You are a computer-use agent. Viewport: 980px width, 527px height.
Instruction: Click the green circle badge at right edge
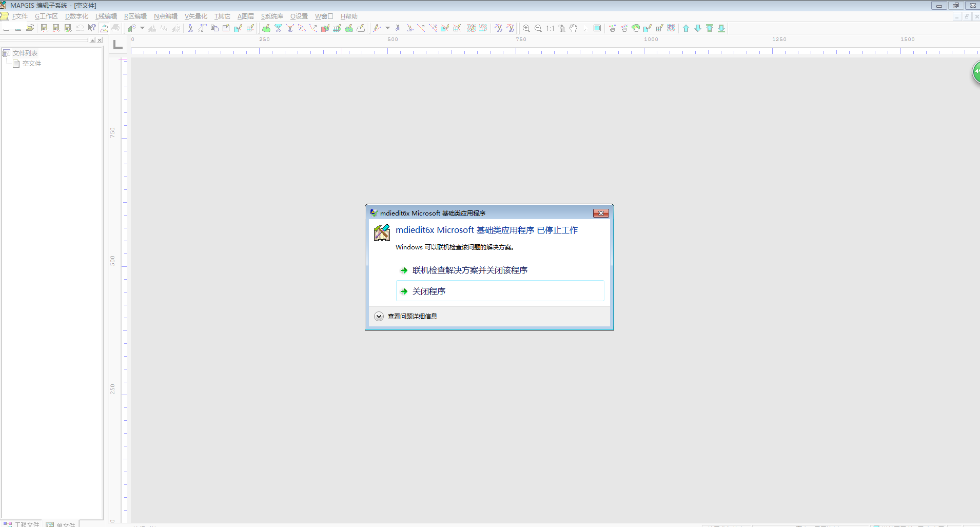pos(976,72)
